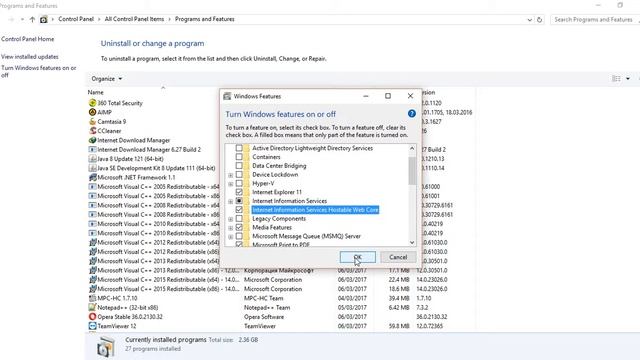Viewport: 640px width, 360px height.
Task: Expand the Legacy Components node
Action: pos(231,219)
